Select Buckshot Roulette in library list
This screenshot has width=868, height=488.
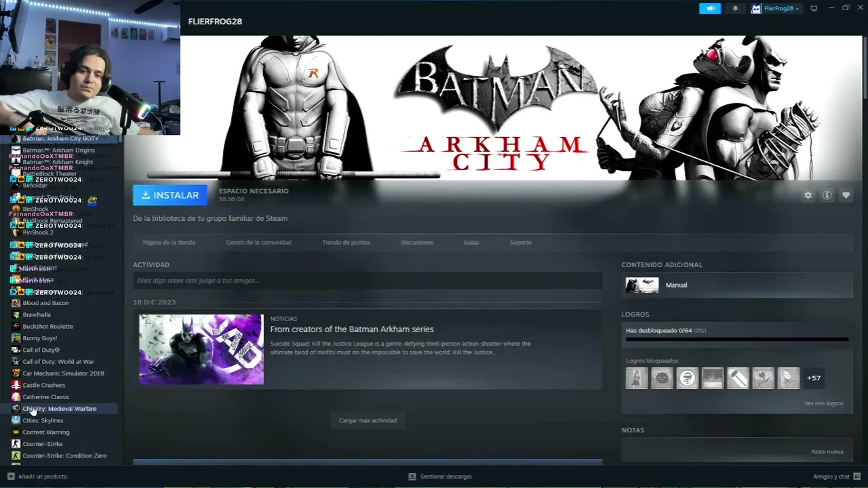[x=47, y=326]
